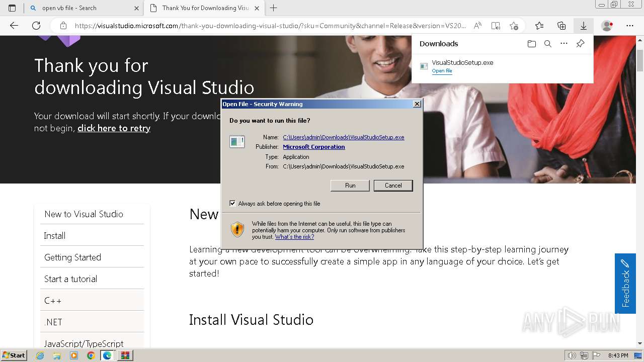This screenshot has width=644, height=362.
Task: Click the Open file link
Action: (442, 71)
